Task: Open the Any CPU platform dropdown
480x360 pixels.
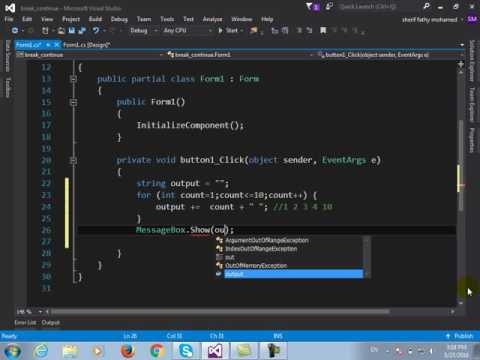Action: click(x=187, y=31)
